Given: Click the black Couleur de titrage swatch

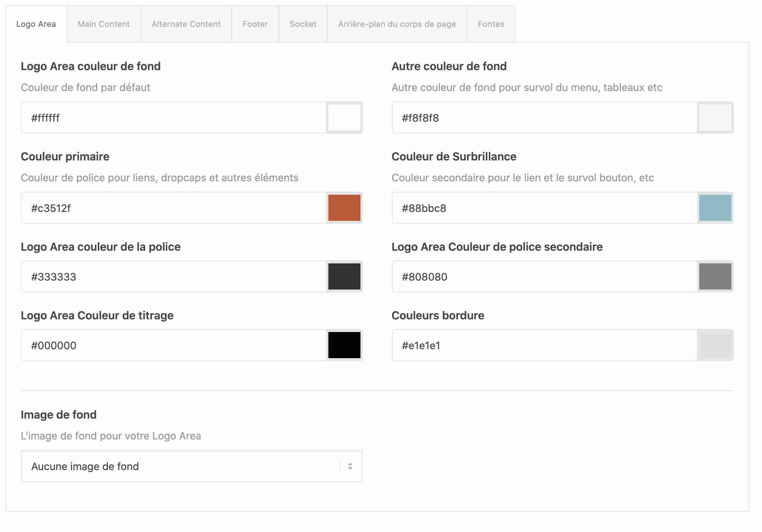Looking at the screenshot, I should pyautogui.click(x=344, y=345).
